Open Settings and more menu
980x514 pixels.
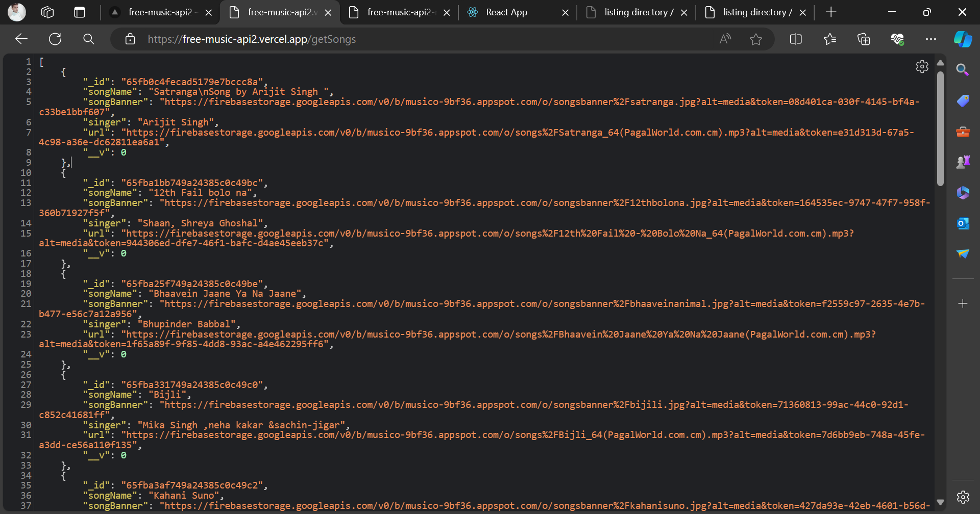tap(931, 39)
